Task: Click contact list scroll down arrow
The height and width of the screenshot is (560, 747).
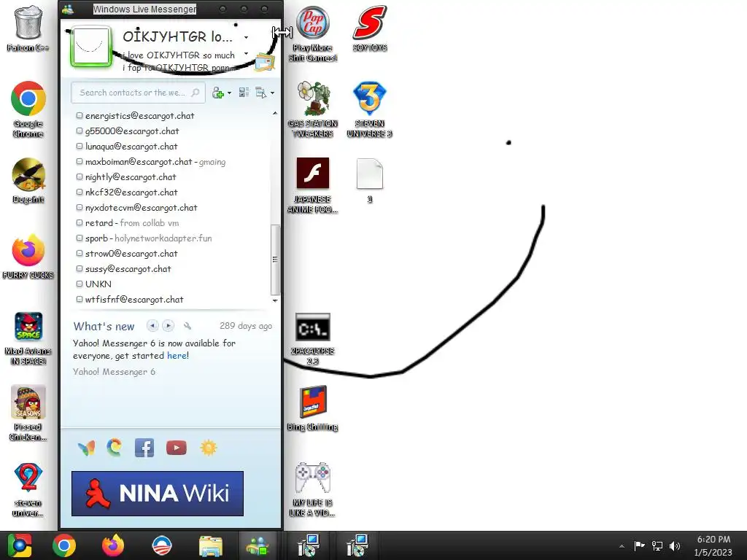Action: [x=275, y=300]
